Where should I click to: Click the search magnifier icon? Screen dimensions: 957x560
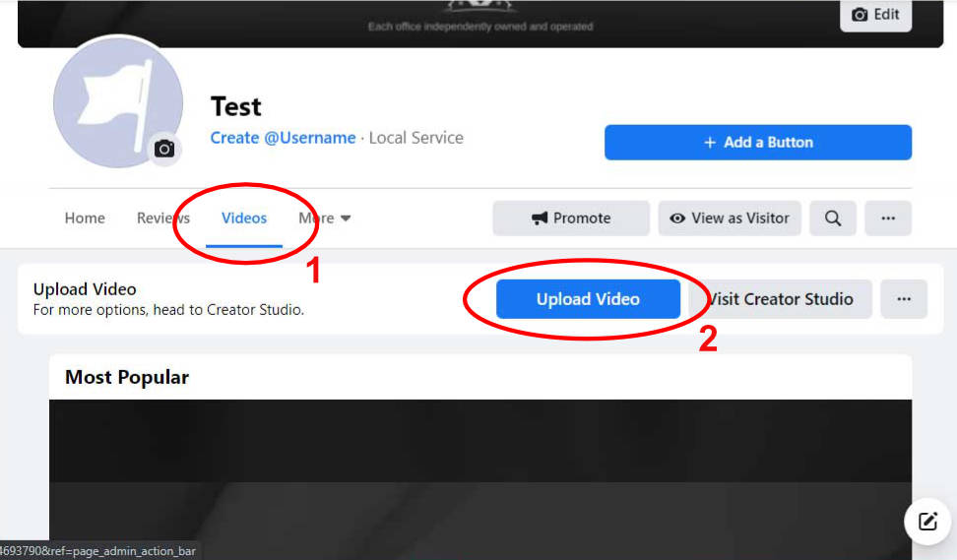[833, 218]
